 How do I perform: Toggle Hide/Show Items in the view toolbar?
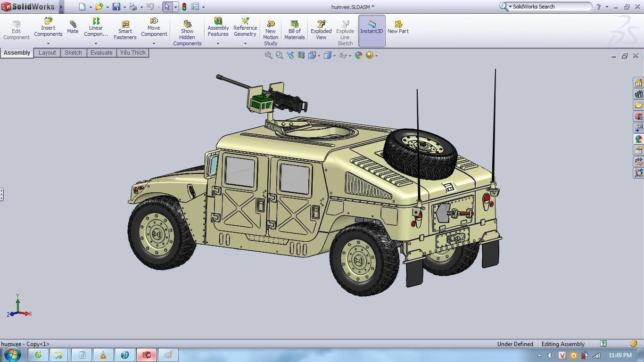point(343,55)
